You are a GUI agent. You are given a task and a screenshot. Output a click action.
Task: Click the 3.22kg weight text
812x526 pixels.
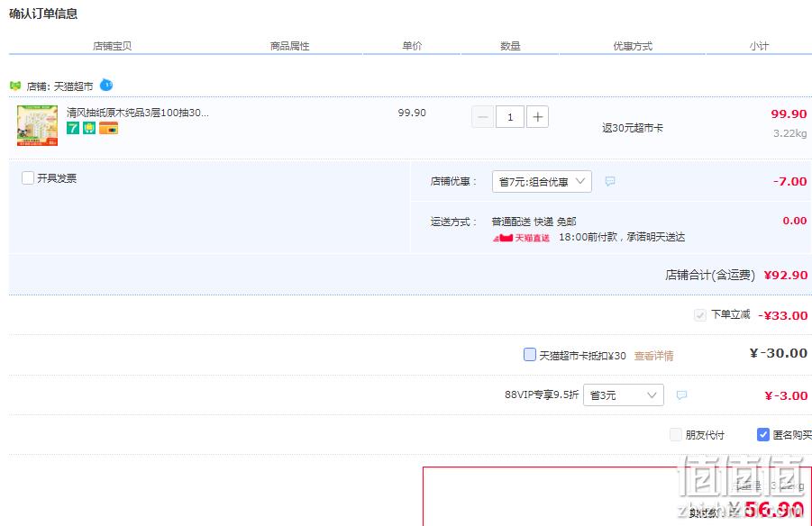(789, 133)
